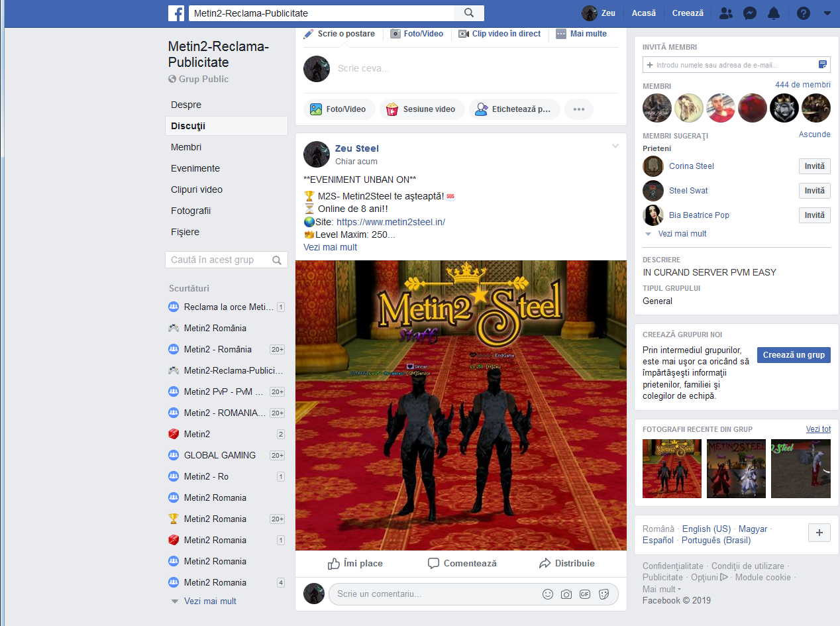Click the contact book icon in invite field
840x626 pixels.
[823, 65]
